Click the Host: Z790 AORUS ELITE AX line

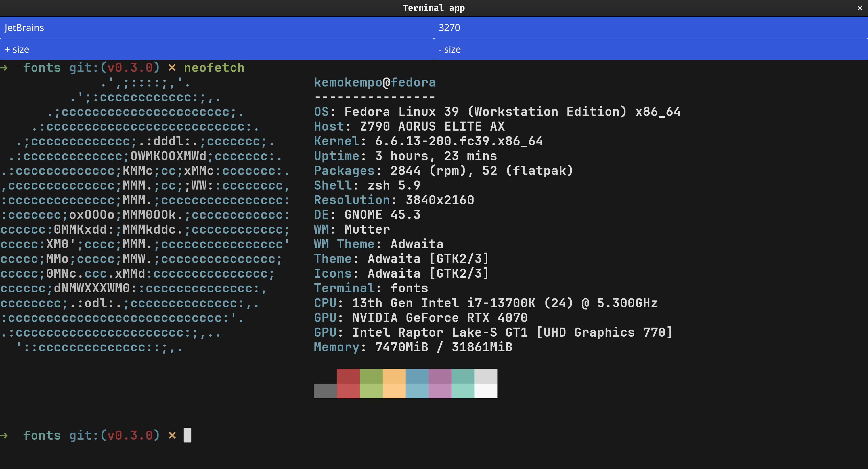click(x=409, y=127)
